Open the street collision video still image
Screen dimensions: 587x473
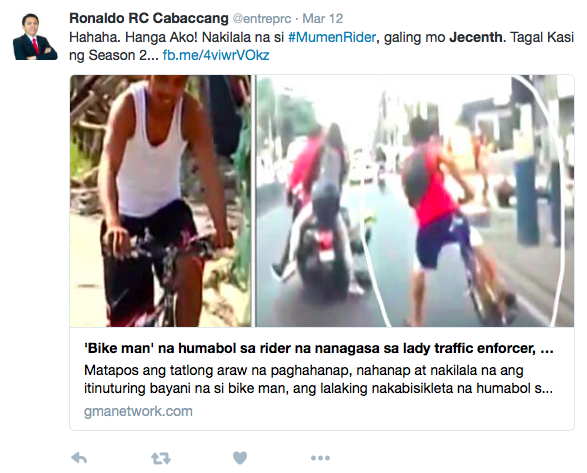click(415, 201)
